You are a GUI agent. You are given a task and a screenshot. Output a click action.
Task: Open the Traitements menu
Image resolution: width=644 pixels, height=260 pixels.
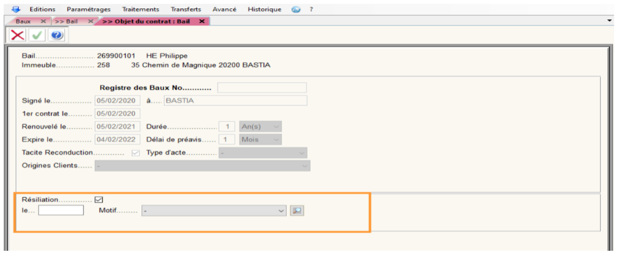pyautogui.click(x=140, y=10)
